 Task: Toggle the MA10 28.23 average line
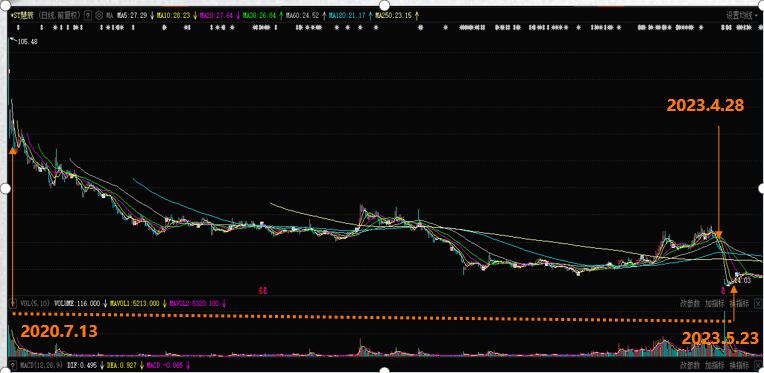click(x=174, y=16)
